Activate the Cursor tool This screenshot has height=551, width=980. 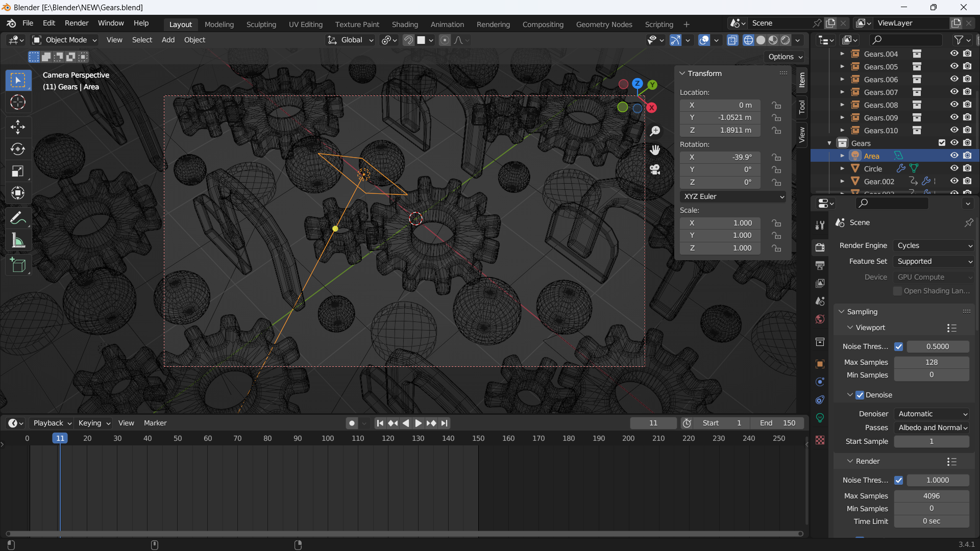[x=18, y=103]
